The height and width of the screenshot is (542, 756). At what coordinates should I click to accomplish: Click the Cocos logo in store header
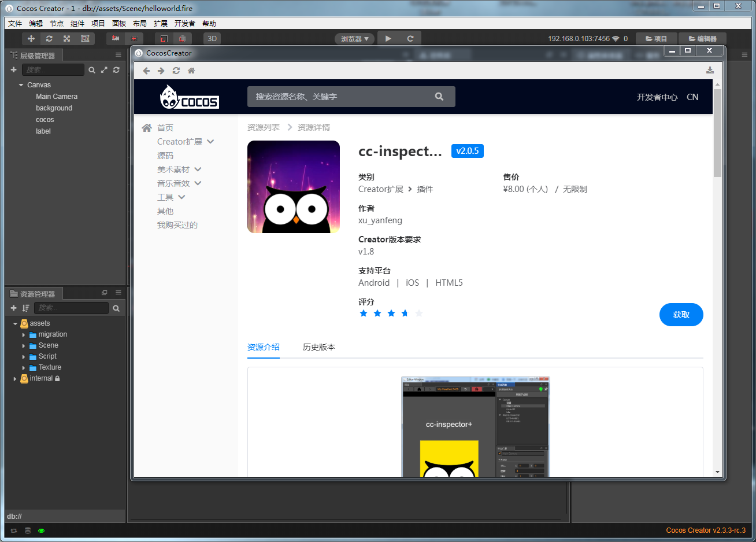tap(190, 97)
